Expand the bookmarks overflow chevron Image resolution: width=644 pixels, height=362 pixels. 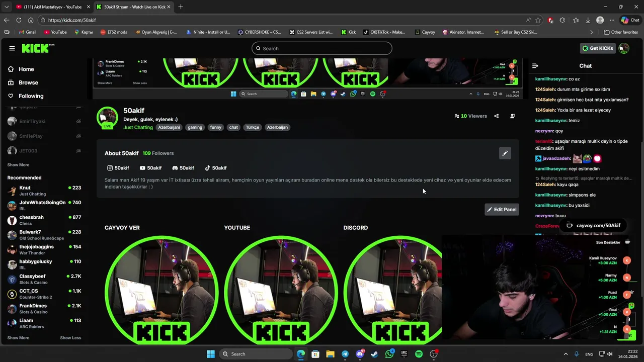(x=592, y=32)
